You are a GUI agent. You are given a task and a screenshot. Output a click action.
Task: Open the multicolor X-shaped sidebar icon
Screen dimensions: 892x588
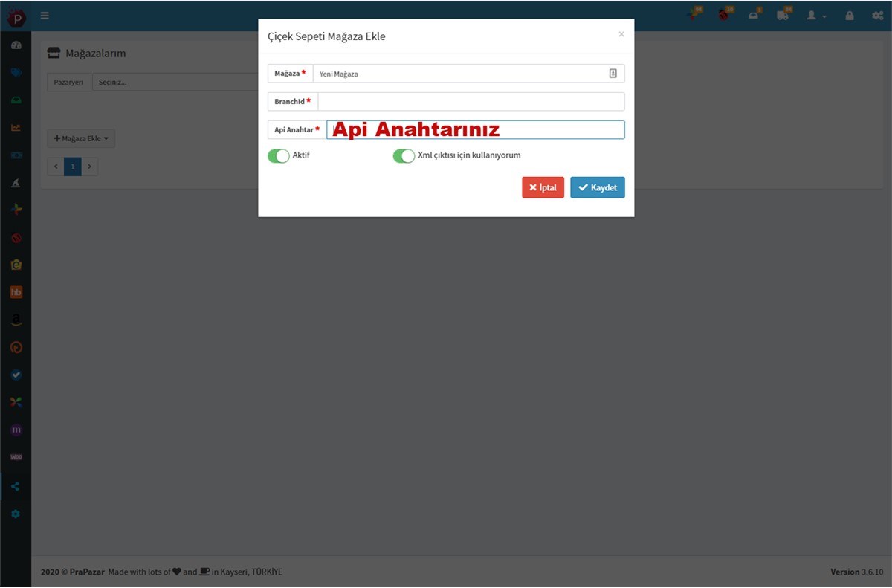tap(16, 402)
